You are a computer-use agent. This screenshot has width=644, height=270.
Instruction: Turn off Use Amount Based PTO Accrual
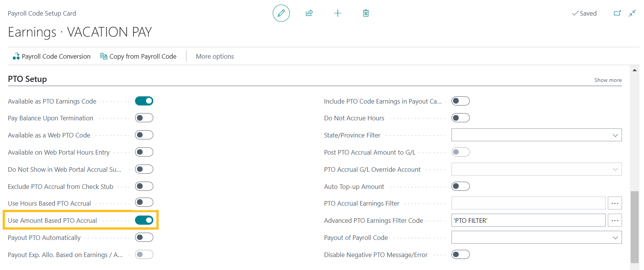point(144,220)
